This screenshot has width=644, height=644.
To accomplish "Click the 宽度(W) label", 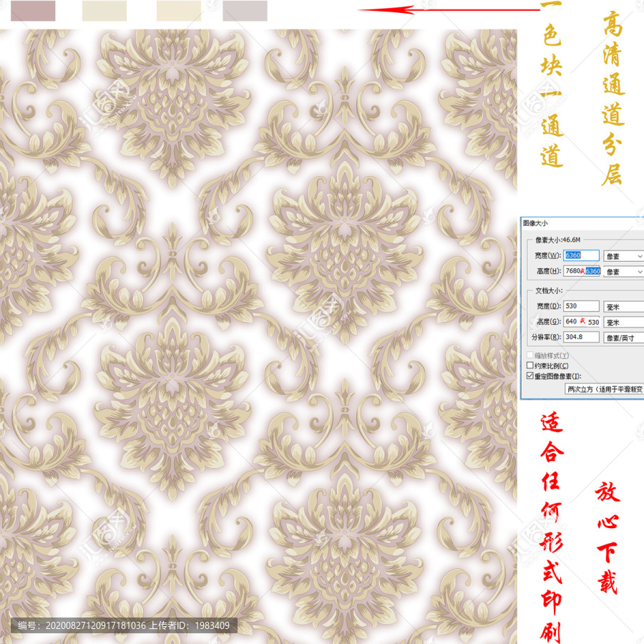I will pyautogui.click(x=548, y=255).
